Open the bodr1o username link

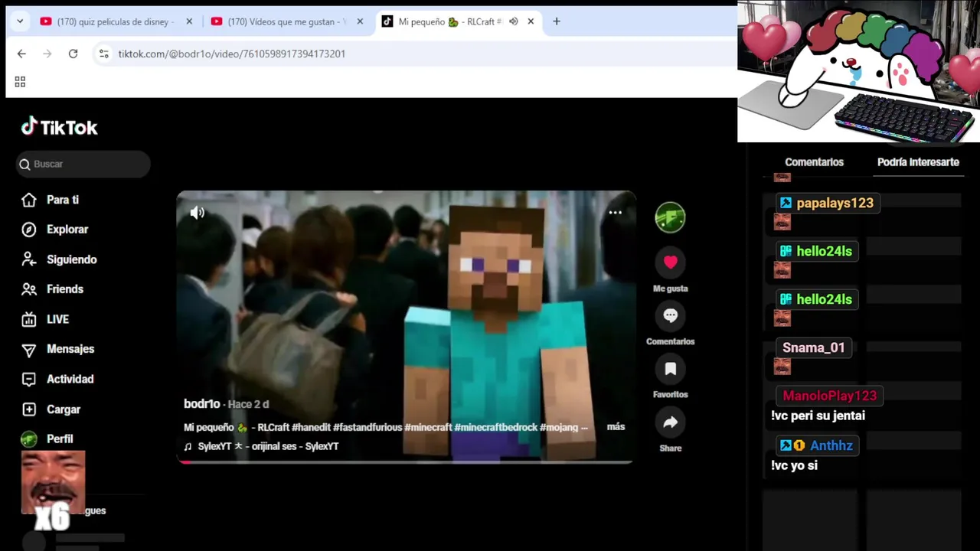201,404
